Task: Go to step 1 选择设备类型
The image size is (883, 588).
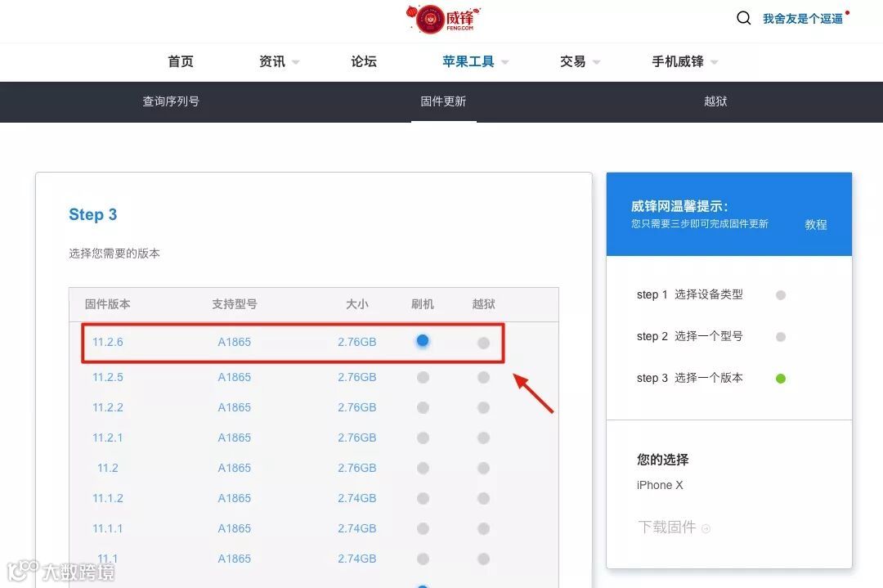Action: click(690, 294)
